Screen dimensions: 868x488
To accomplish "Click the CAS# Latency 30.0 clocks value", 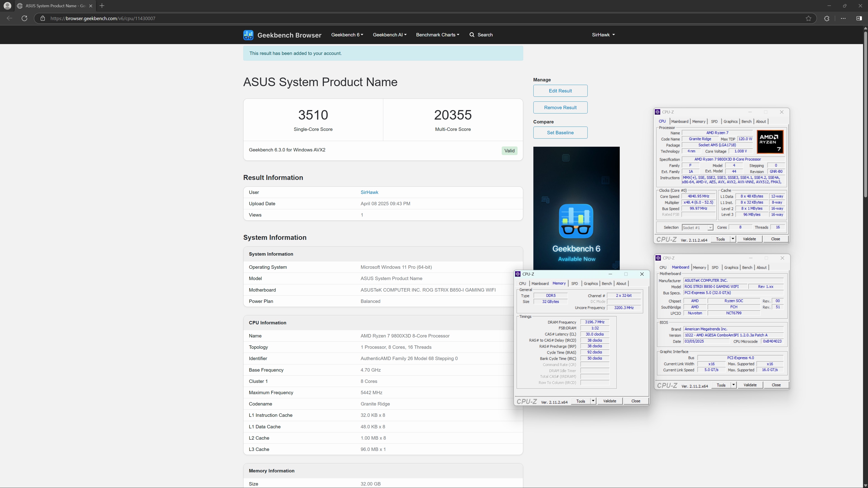I will [594, 335].
